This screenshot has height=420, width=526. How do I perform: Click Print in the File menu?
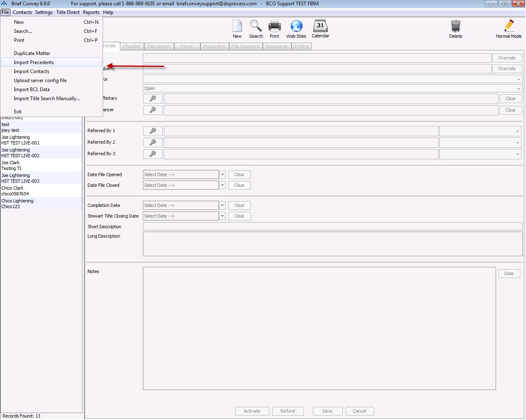51,40
